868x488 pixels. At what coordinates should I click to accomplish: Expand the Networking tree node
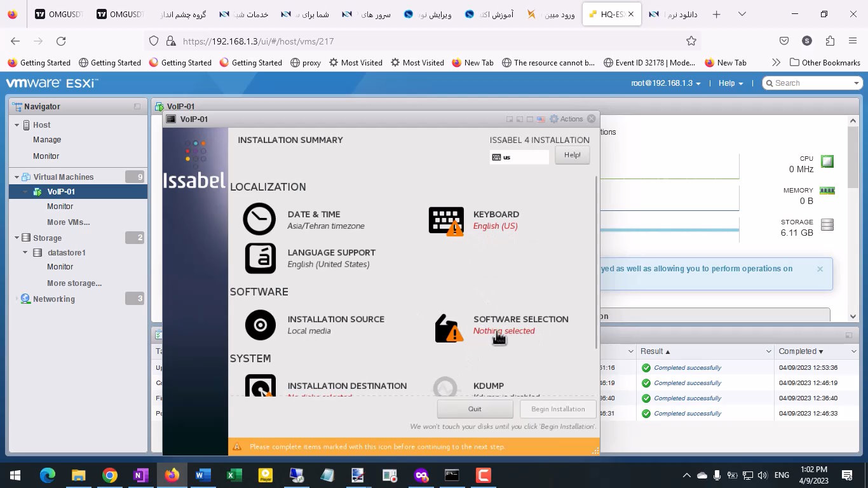(17, 299)
